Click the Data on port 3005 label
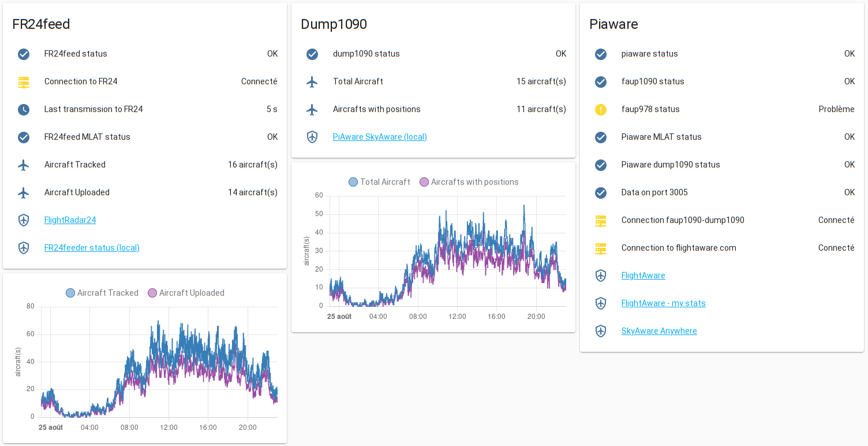 [654, 192]
